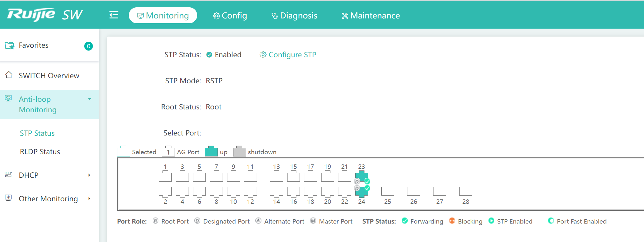Image resolution: width=644 pixels, height=242 pixels.
Task: Click the Blocking status legend icon
Action: coord(452,221)
